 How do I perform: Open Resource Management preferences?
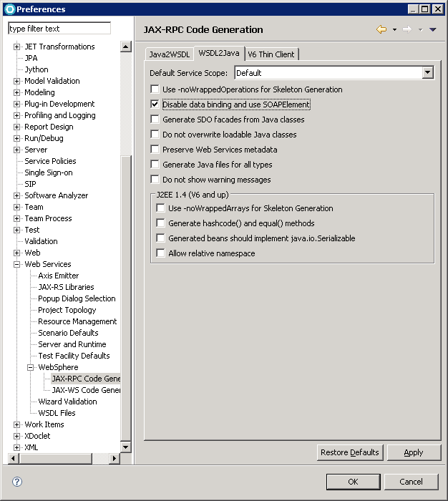pyautogui.click(x=77, y=321)
